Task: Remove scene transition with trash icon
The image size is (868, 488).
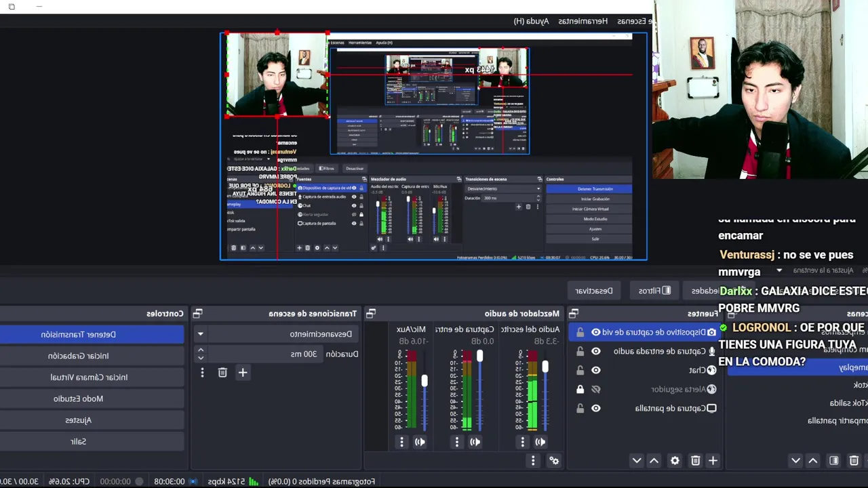Action: pyautogui.click(x=222, y=372)
